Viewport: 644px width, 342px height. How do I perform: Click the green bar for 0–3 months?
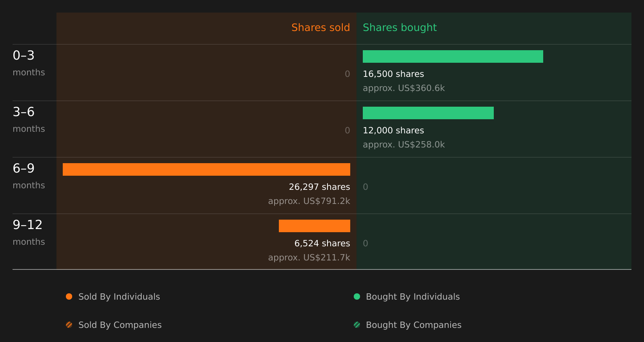[x=453, y=56]
